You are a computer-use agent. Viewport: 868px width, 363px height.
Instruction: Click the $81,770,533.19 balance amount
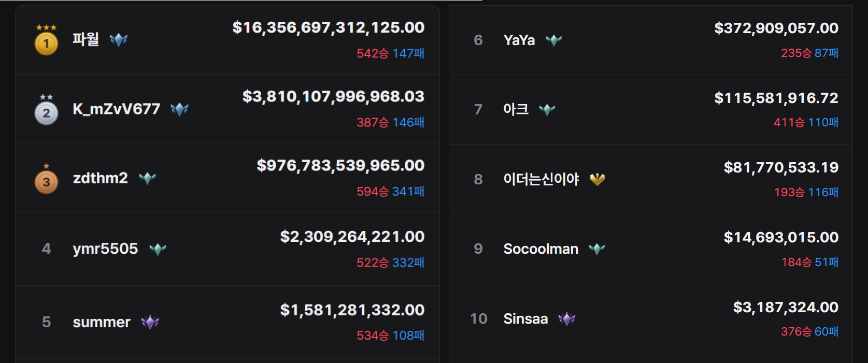click(x=781, y=167)
